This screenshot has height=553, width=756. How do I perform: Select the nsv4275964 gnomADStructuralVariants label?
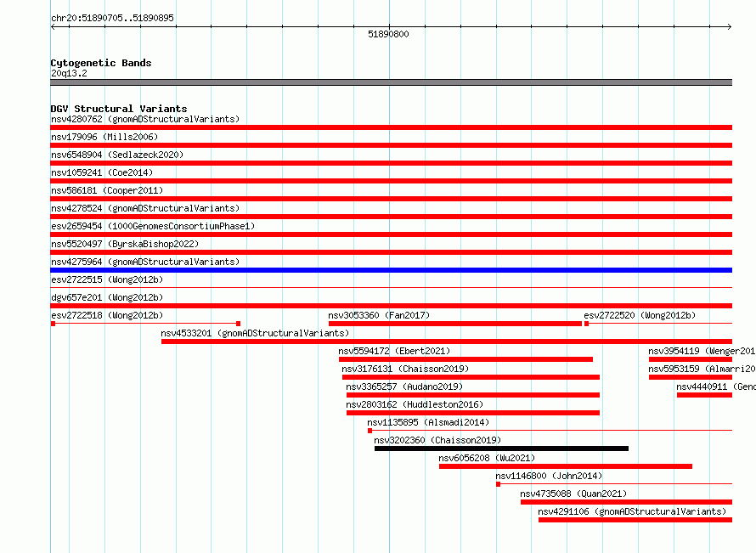pyautogui.click(x=145, y=262)
